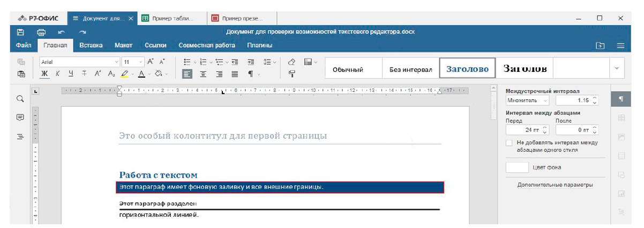The image size is (644, 228).
Task: Switch to the Совместная работа tab
Action: [207, 46]
